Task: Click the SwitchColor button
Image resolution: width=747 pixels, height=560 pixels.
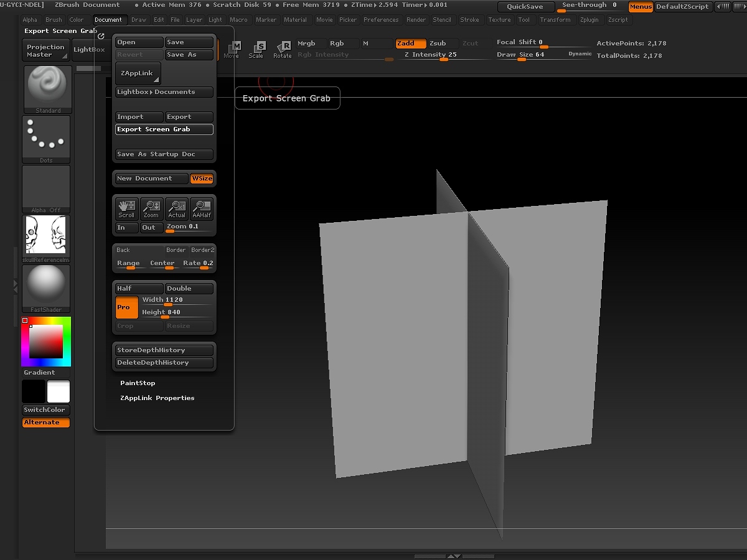Action: (45, 410)
